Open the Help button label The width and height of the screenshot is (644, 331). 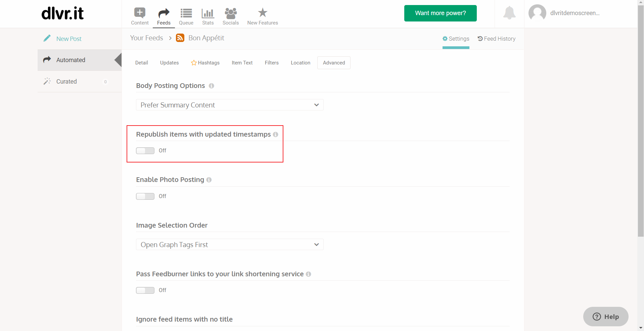tap(611, 317)
